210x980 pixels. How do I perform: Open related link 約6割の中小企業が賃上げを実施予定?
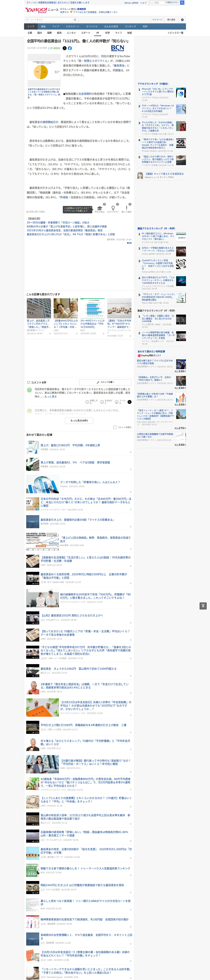(67, 226)
